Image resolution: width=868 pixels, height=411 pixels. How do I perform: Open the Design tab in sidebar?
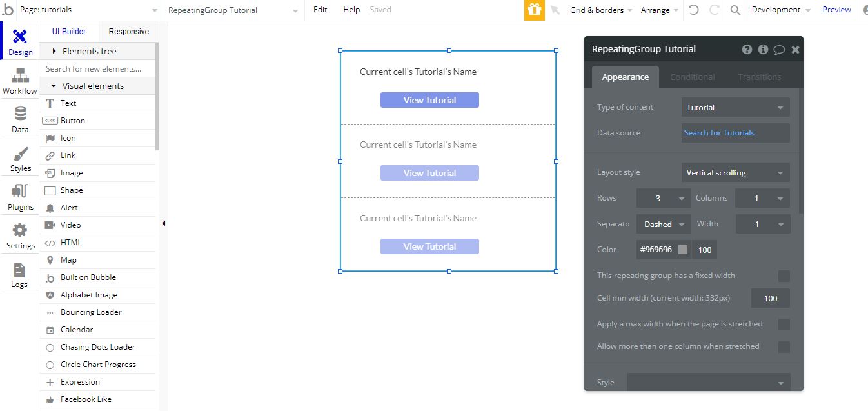(x=20, y=43)
